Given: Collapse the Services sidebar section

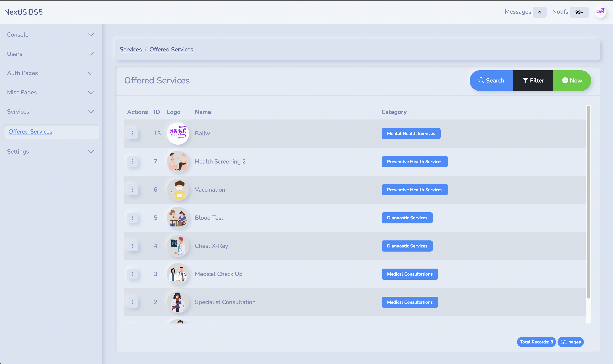Looking at the screenshot, I should click(x=91, y=112).
